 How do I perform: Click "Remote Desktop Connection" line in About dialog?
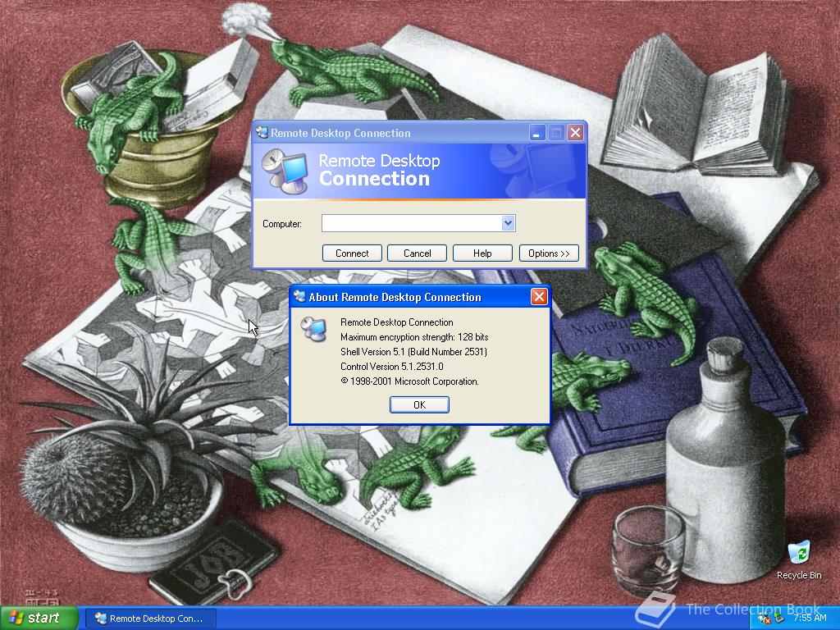tap(396, 322)
